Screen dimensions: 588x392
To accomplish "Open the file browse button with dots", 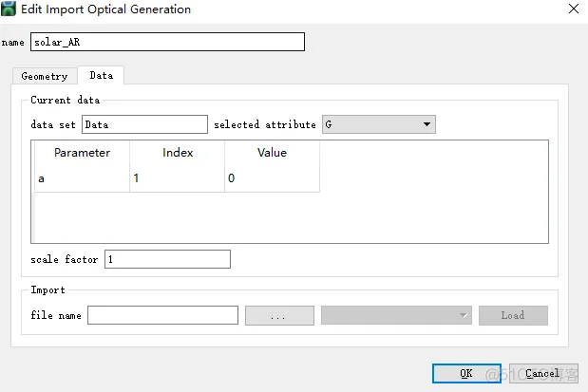I will (279, 315).
